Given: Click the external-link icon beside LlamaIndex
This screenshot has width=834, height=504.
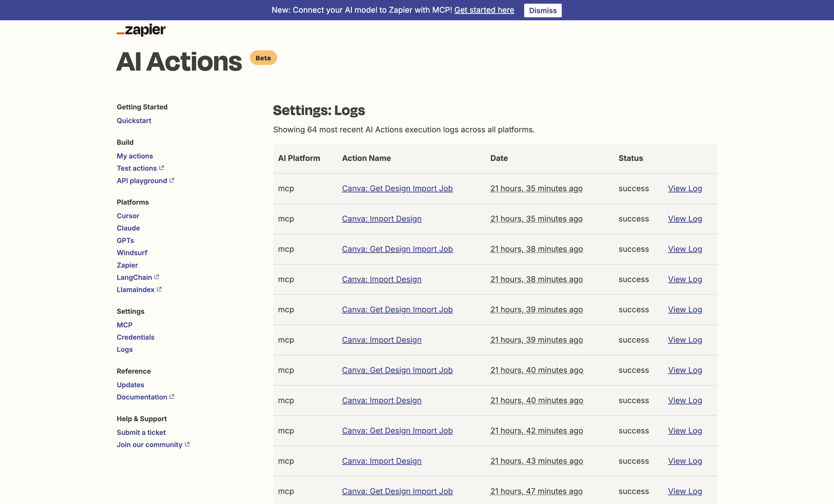Looking at the screenshot, I should [159, 289].
